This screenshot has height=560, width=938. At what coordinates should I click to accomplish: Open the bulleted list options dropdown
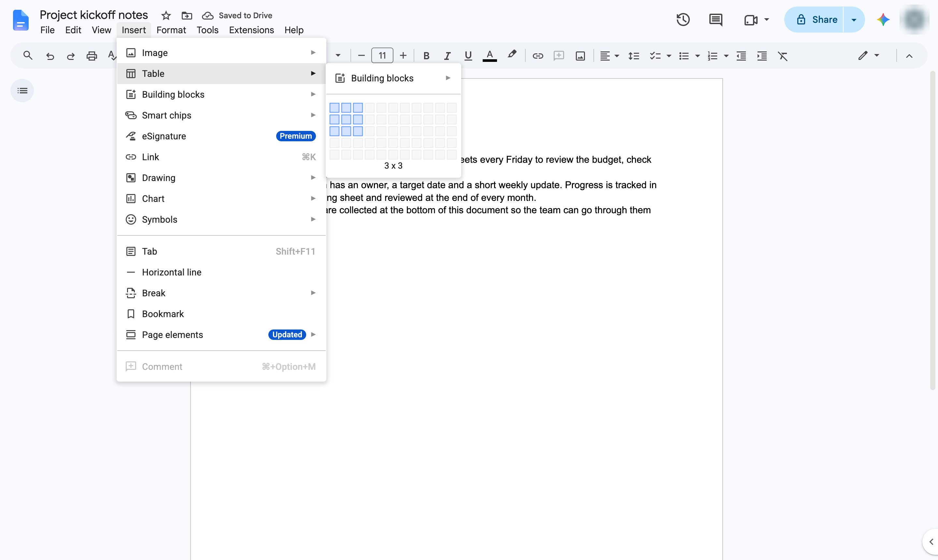[697, 56]
